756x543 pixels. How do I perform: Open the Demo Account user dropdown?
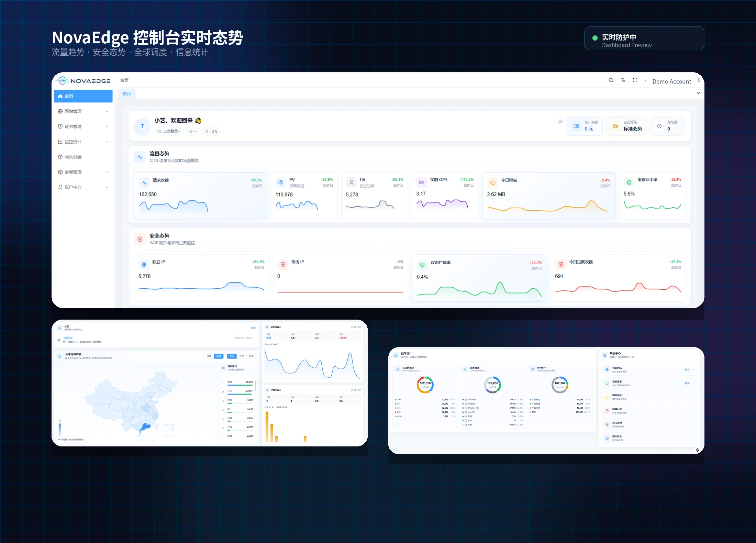tap(672, 81)
